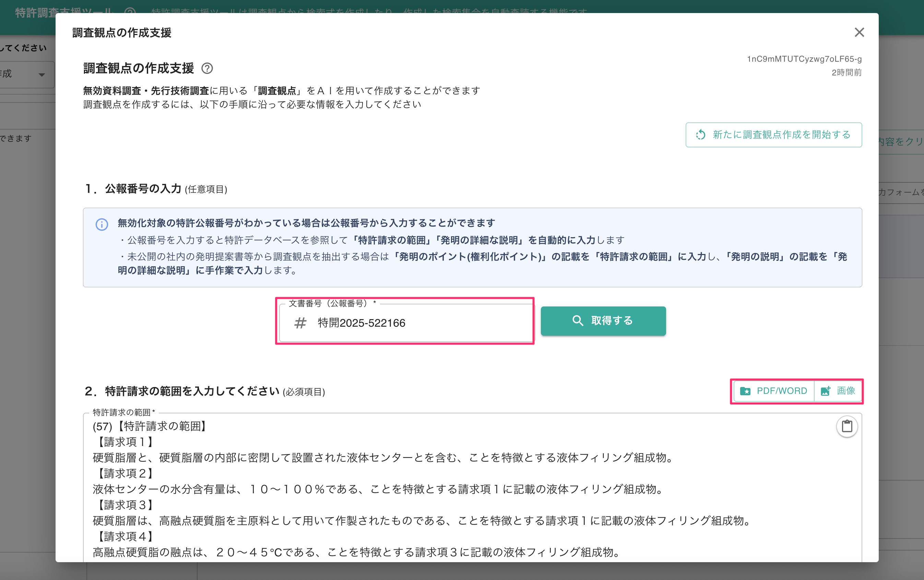The image size is (924, 580).
Task: Click the 取得する button
Action: 603,321
